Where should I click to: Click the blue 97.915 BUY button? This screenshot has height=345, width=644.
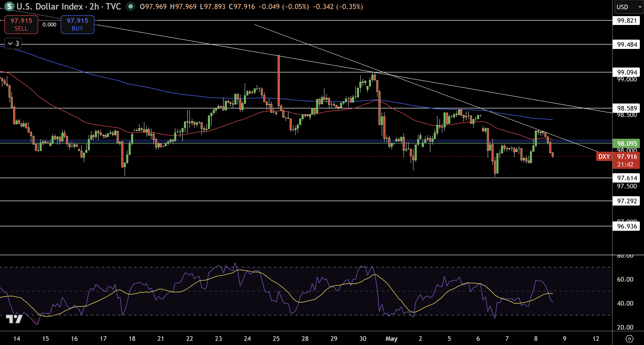(x=78, y=24)
